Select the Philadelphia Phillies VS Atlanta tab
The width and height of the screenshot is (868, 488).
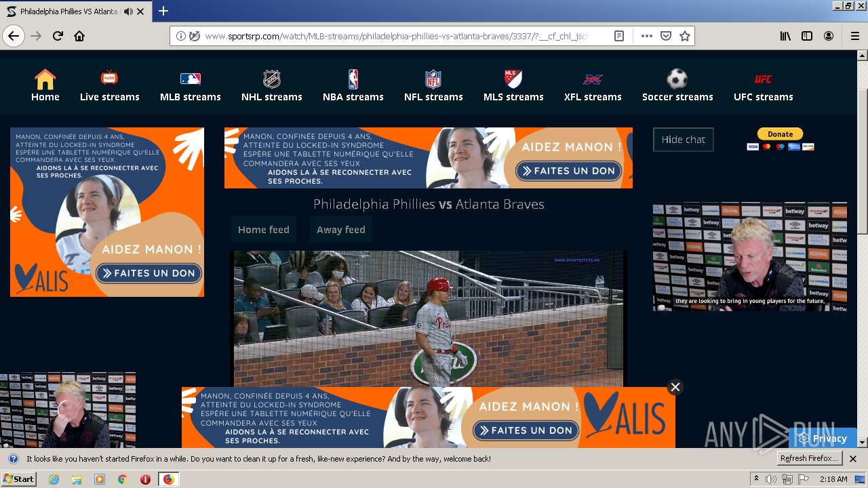pyautogui.click(x=76, y=12)
